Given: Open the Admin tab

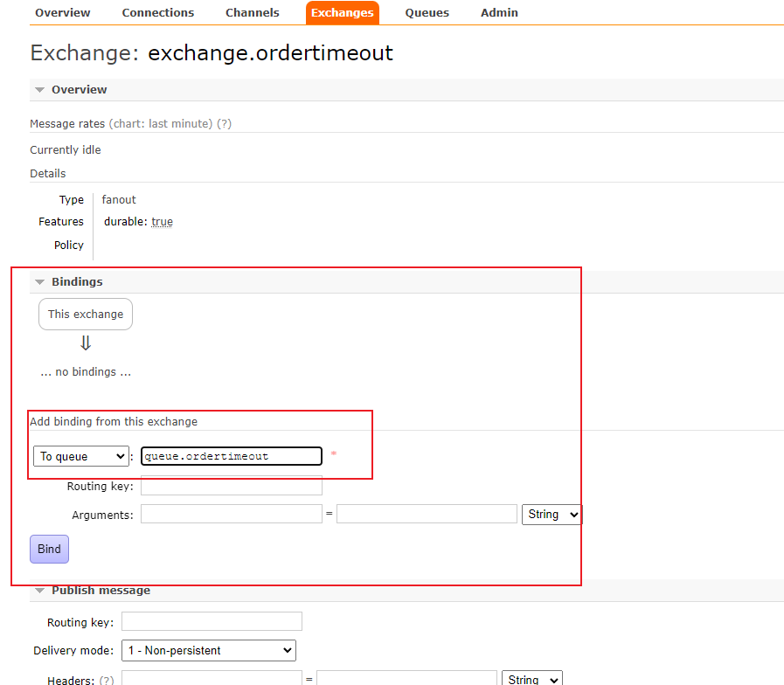Looking at the screenshot, I should (499, 13).
